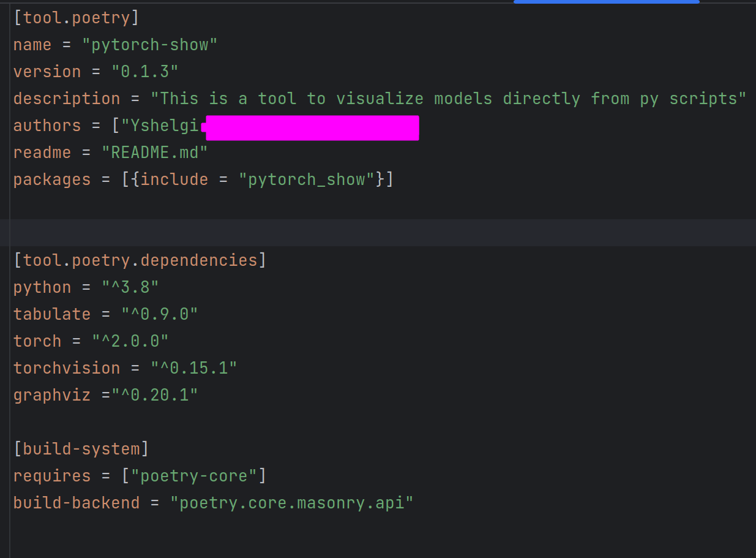Click the "^3.8" python version
756x558 pixels.
click(x=130, y=287)
